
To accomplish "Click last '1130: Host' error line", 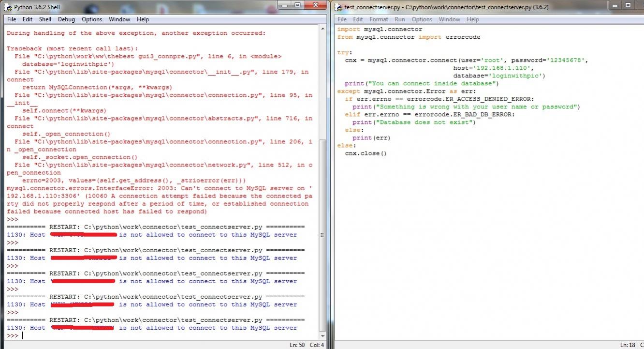I will click(x=152, y=328).
